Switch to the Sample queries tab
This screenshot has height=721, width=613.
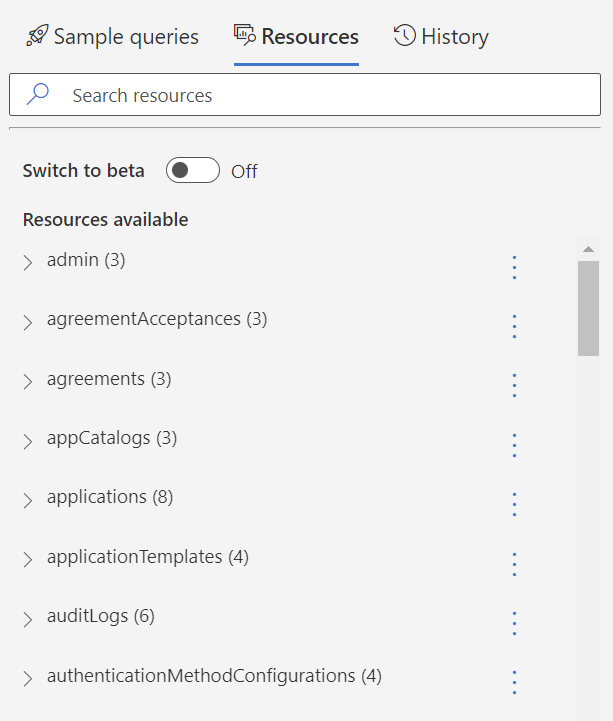coord(112,37)
